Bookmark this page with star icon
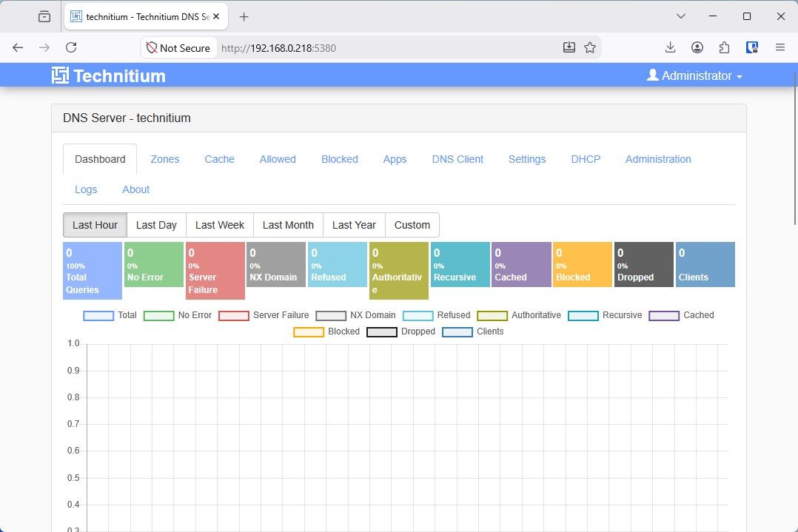Viewport: 798px width, 532px height. click(590, 48)
